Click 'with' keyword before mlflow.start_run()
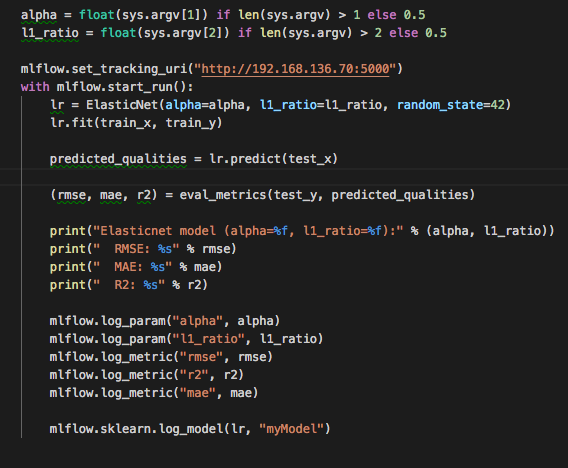568x468 pixels. click(35, 87)
